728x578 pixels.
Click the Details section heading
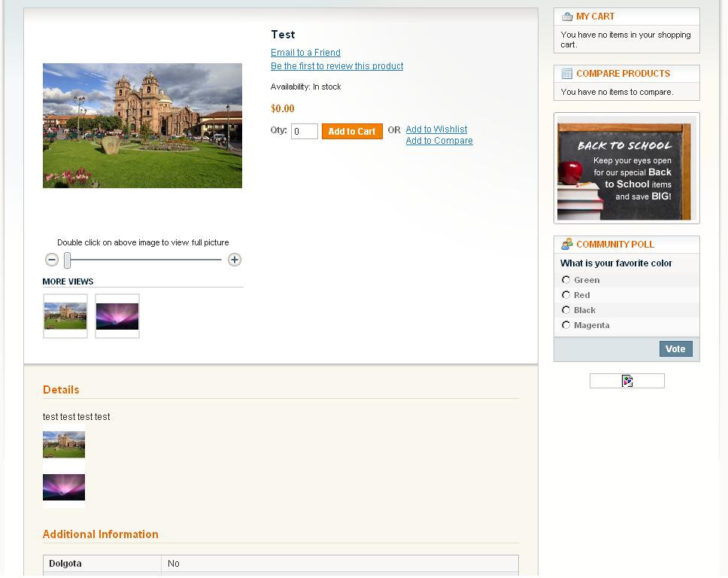61,390
